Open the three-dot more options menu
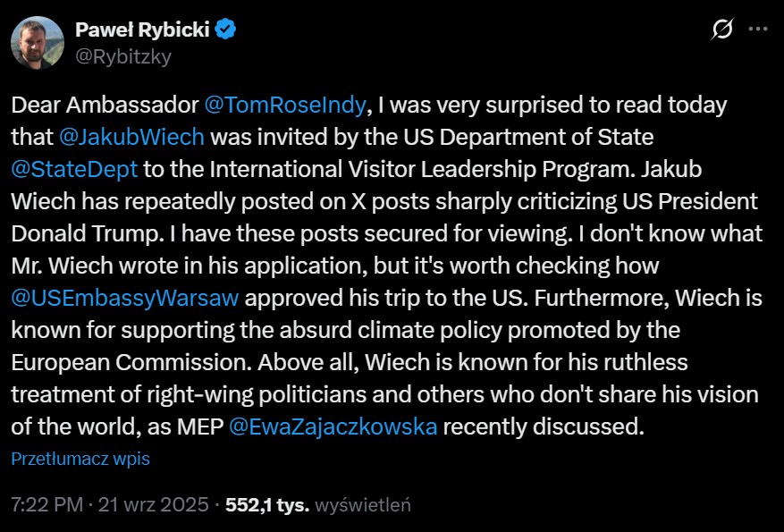 coord(757,30)
